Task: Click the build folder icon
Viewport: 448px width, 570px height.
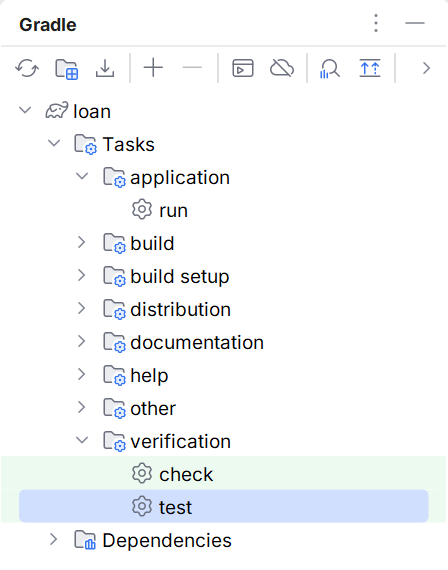Action: pyautogui.click(x=115, y=243)
